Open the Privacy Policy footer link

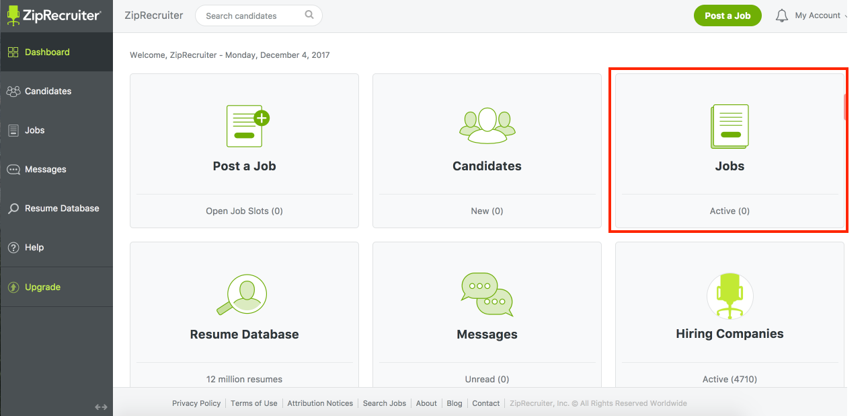(196, 403)
